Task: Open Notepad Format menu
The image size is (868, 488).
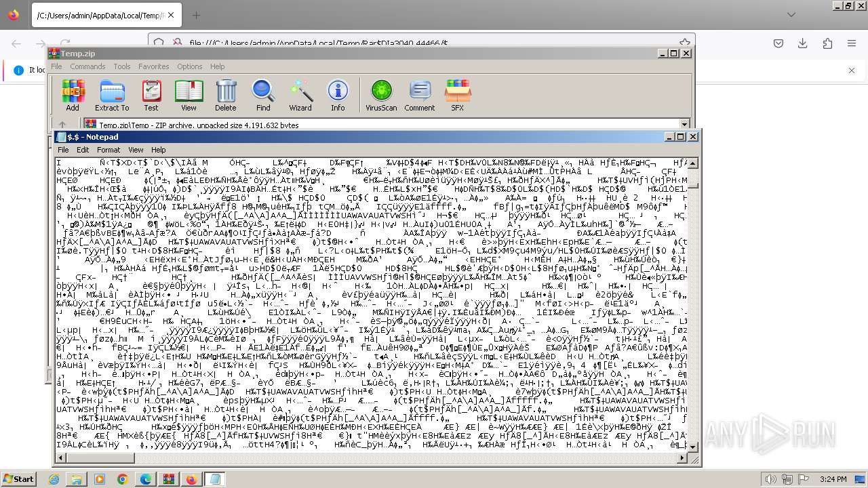Action: point(108,150)
